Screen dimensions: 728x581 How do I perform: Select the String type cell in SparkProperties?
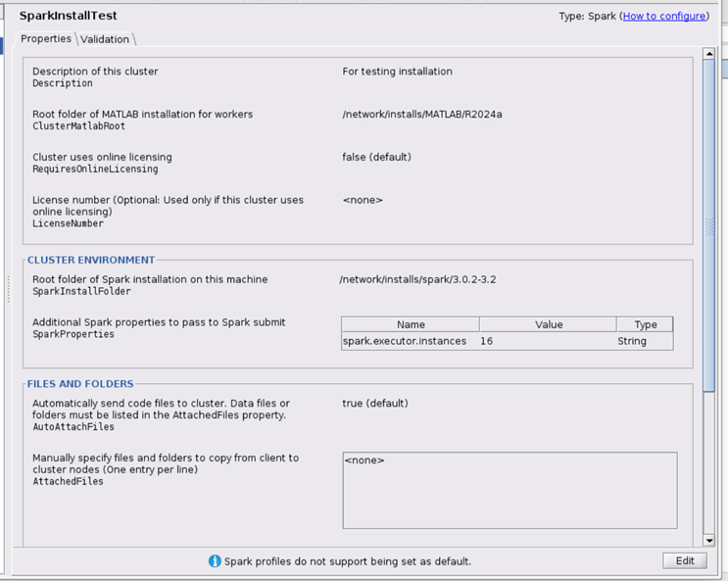click(x=632, y=342)
